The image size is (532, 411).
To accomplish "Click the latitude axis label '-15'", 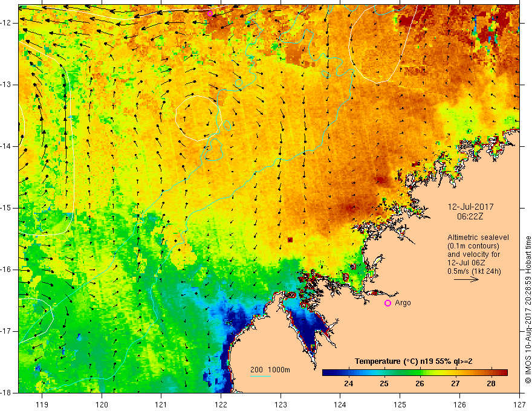I will tap(7, 208).
